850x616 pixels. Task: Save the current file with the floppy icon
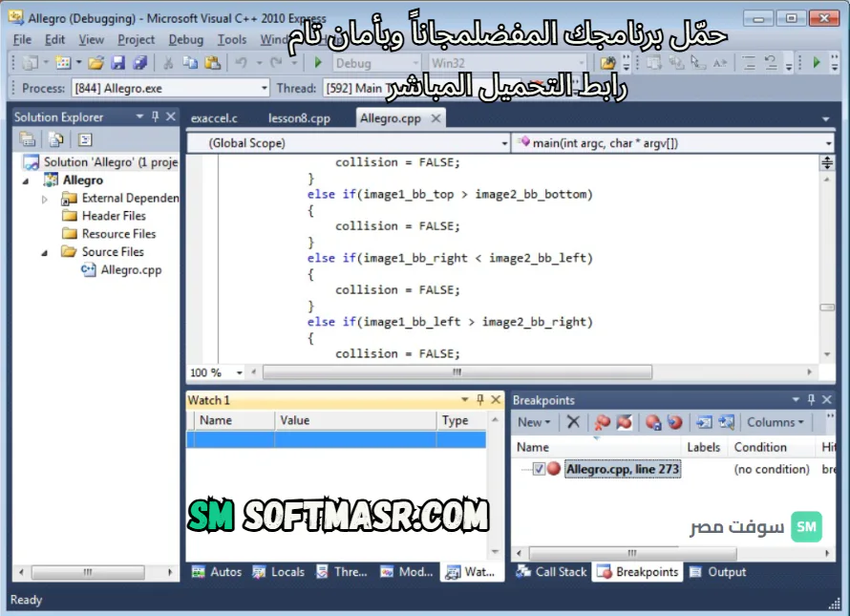point(117,63)
